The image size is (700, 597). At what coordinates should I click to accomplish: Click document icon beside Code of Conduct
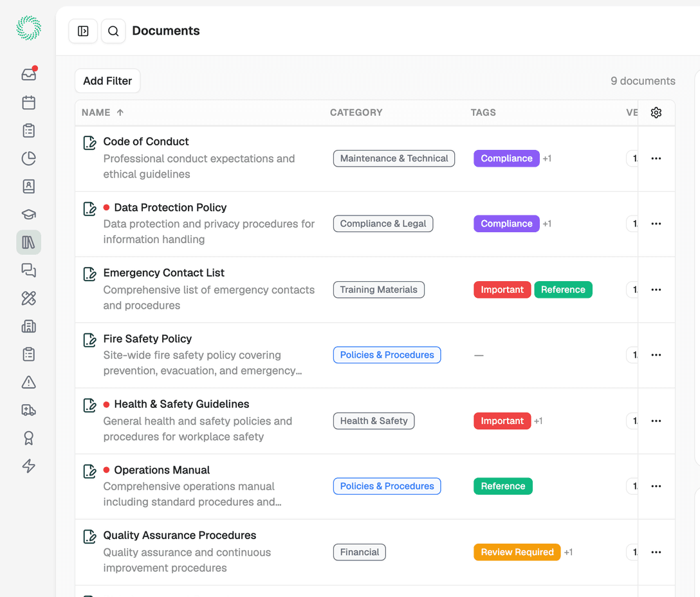(x=89, y=143)
